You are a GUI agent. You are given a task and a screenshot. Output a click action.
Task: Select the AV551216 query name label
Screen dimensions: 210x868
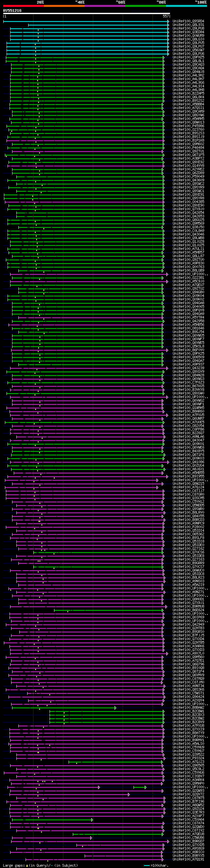pyautogui.click(x=12, y=11)
